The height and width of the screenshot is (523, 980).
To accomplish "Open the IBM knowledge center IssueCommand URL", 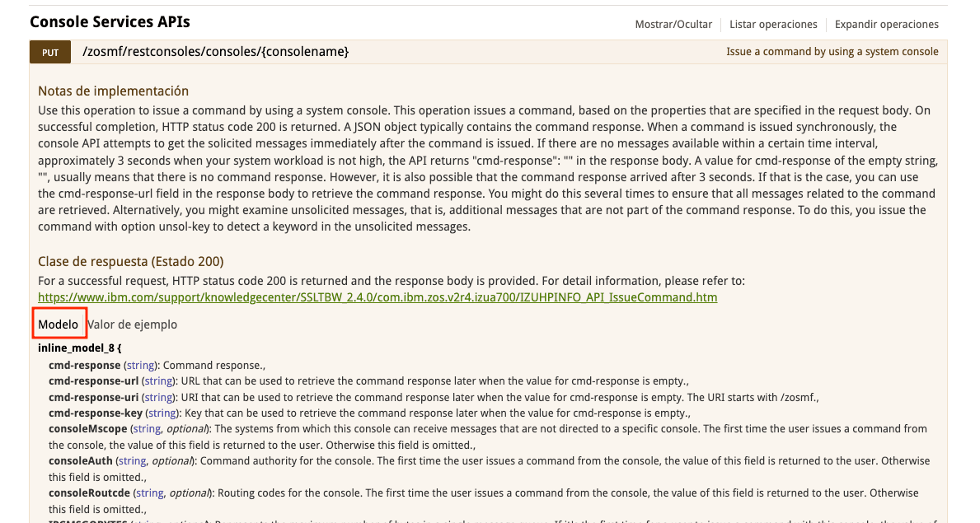I will pyautogui.click(x=377, y=297).
